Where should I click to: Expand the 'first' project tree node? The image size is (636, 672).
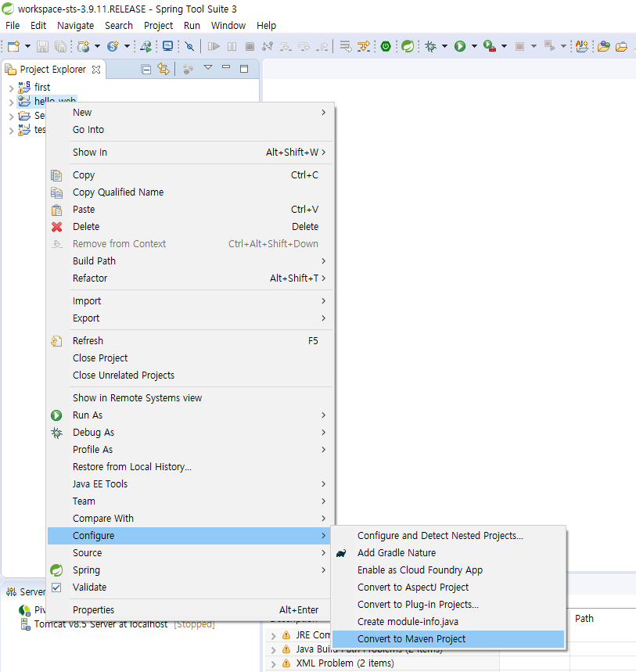[x=11, y=88]
